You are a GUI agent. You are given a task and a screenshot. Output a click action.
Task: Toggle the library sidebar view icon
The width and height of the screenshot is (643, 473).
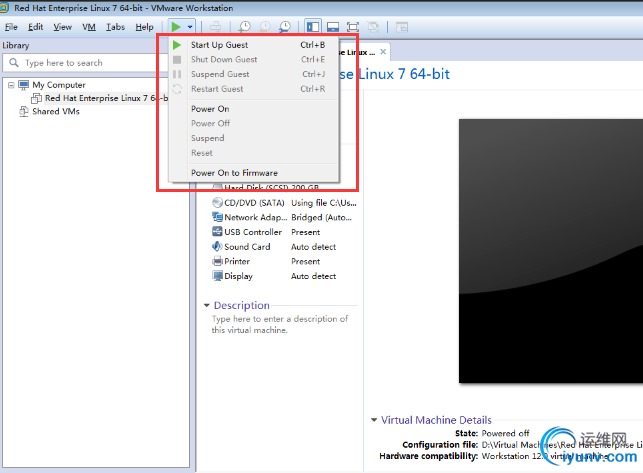coord(313,27)
